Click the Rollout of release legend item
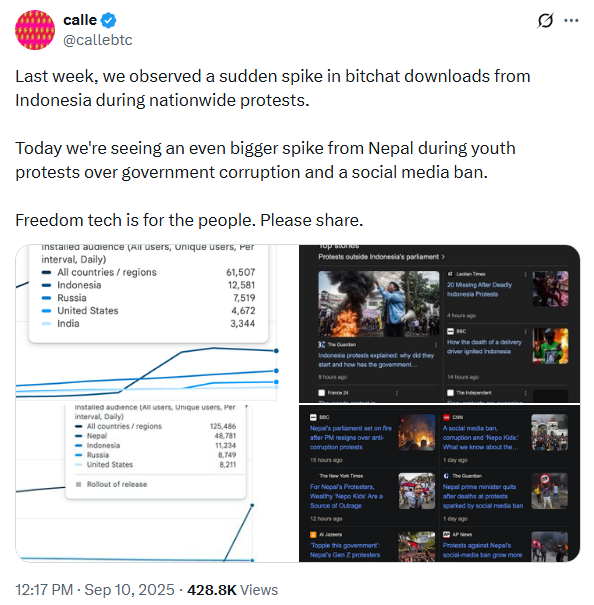 (112, 484)
